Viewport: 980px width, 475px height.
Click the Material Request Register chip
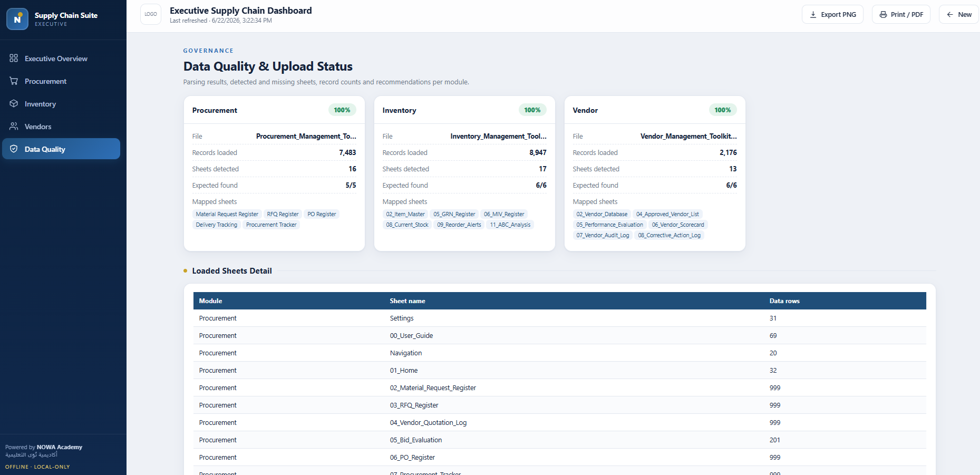227,214
